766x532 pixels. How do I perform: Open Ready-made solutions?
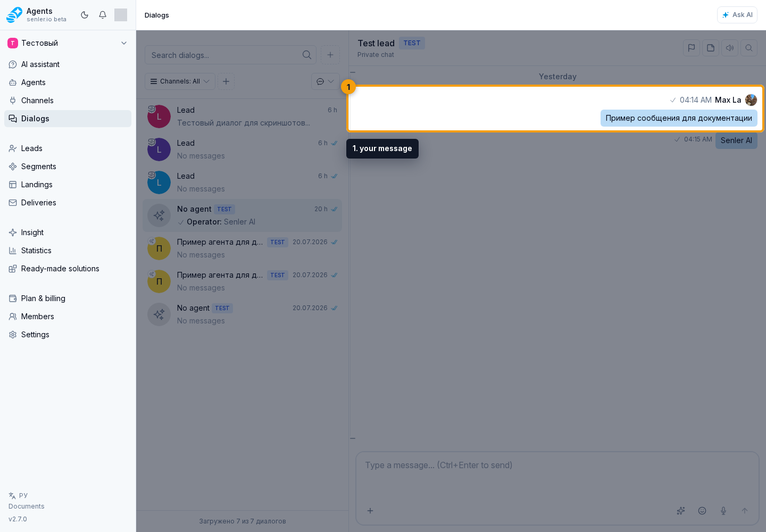click(68, 269)
